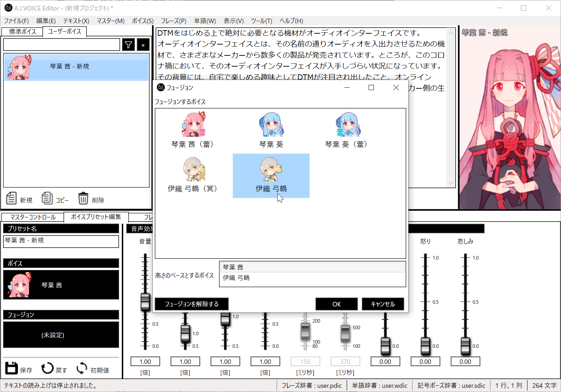Image resolution: width=561 pixels, height=392 pixels.
Task: Click the プリセット名 name field
Action: point(61,241)
